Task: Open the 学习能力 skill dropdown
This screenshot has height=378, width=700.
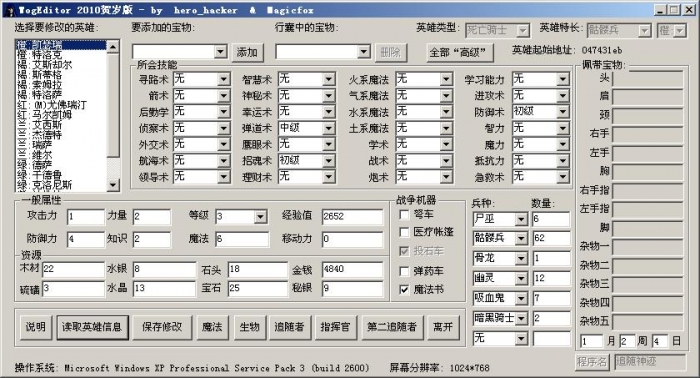Action: tap(562, 79)
